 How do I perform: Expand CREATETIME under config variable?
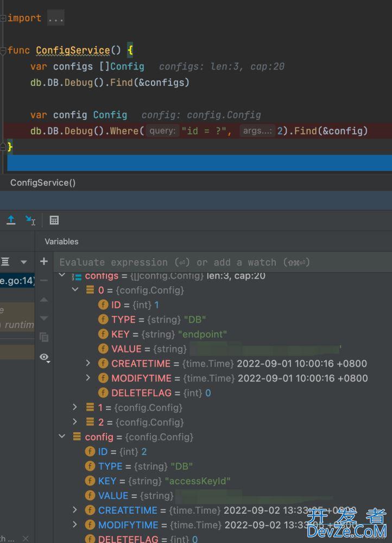coord(75,510)
